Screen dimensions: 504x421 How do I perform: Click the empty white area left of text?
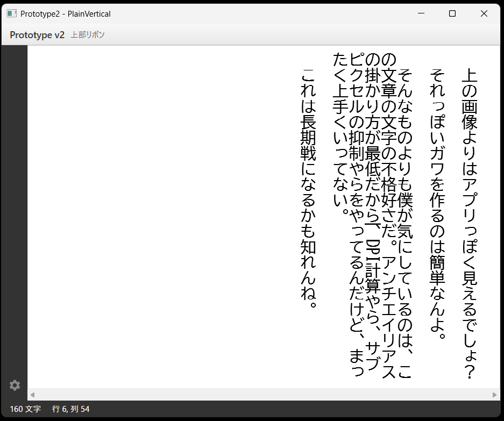161,215
